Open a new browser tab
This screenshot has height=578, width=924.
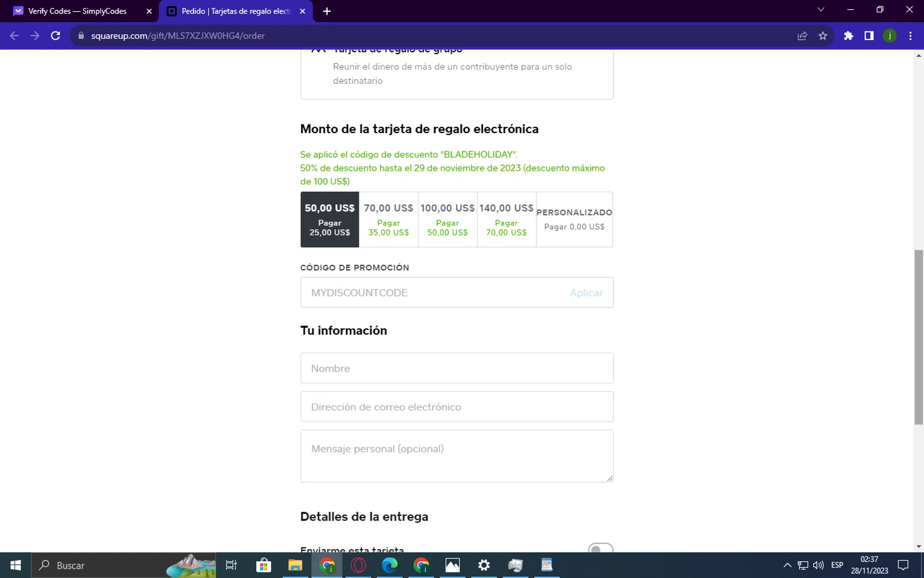click(x=326, y=11)
